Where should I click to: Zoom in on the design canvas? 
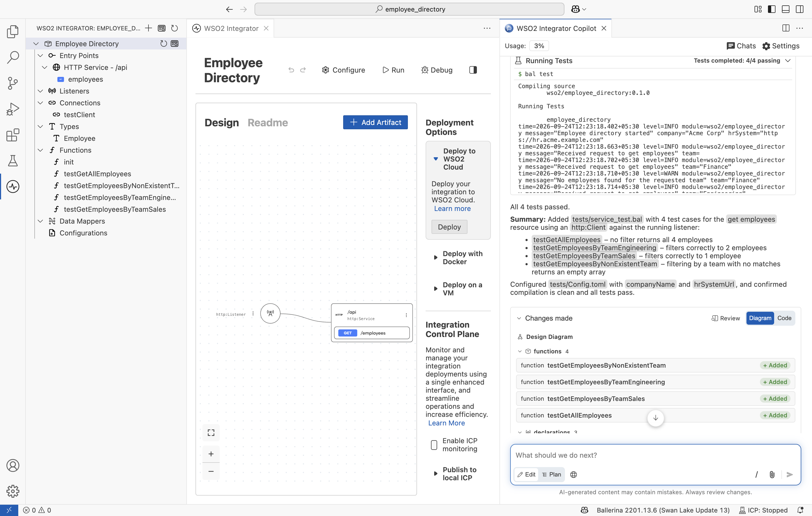coord(211,454)
